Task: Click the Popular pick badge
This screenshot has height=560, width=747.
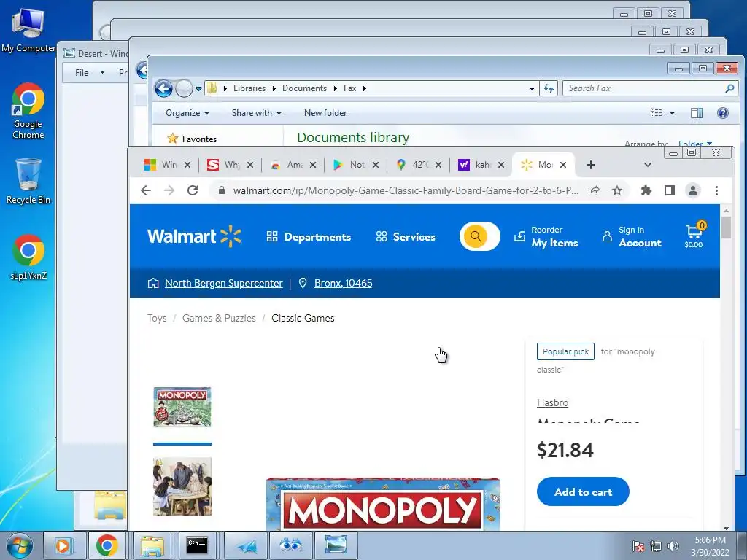Action: pos(565,351)
